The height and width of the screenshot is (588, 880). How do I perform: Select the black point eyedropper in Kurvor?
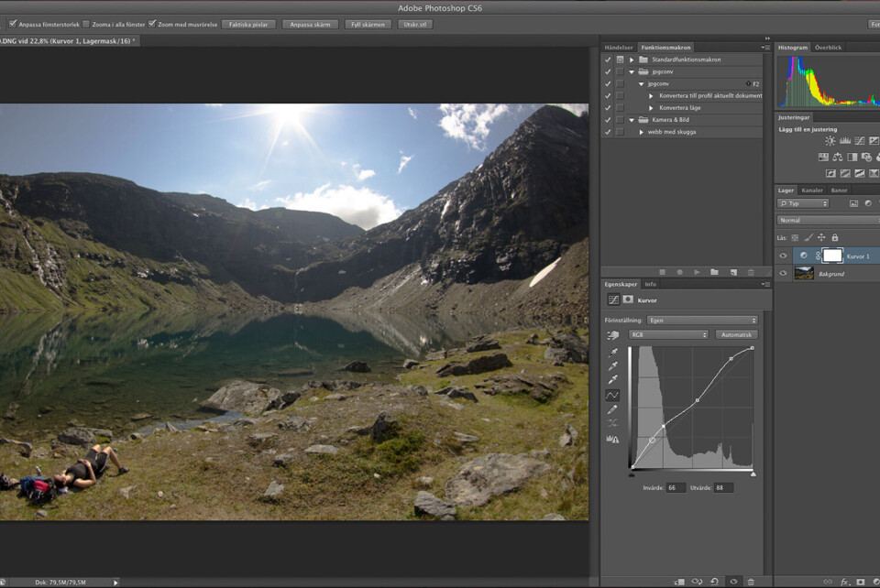tap(613, 352)
